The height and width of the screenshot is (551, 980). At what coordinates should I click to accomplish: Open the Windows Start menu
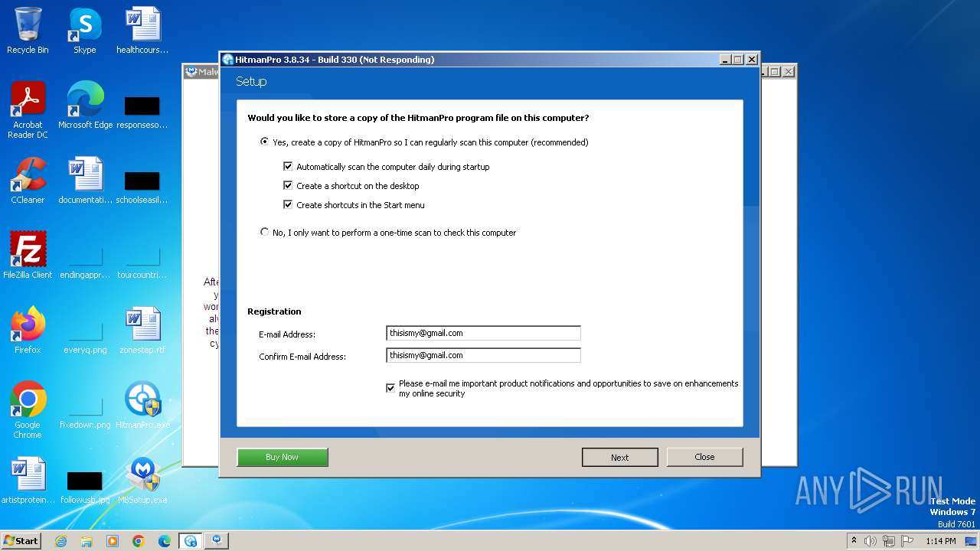(x=21, y=541)
